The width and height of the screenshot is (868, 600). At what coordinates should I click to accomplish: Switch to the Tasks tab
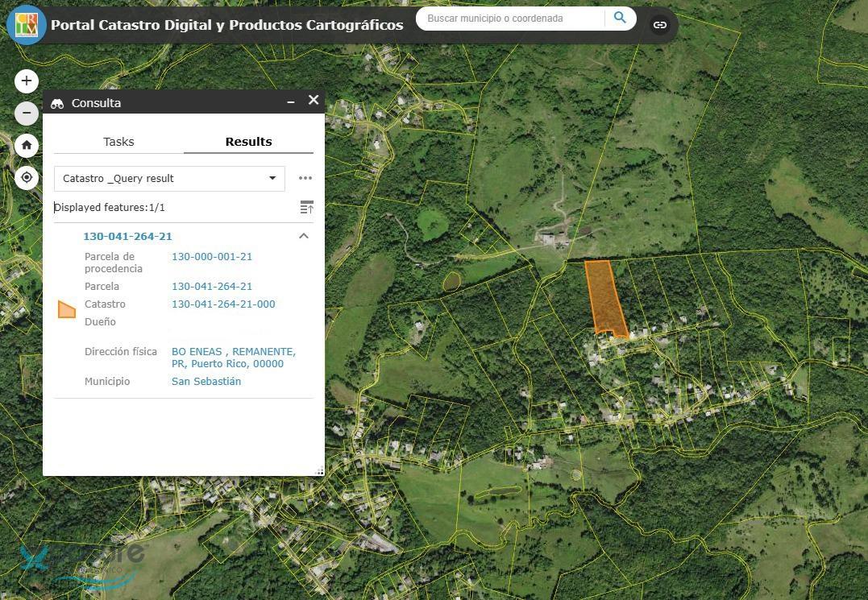118,142
